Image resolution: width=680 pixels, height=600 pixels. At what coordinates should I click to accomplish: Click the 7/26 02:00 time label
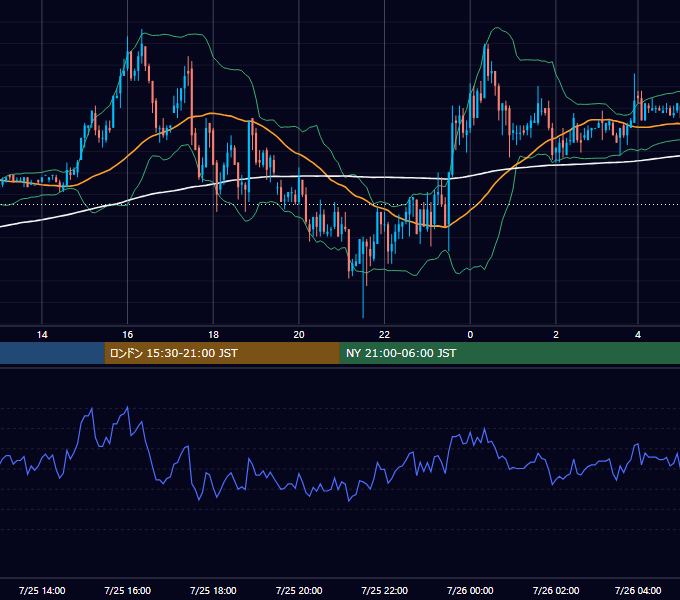(x=556, y=590)
